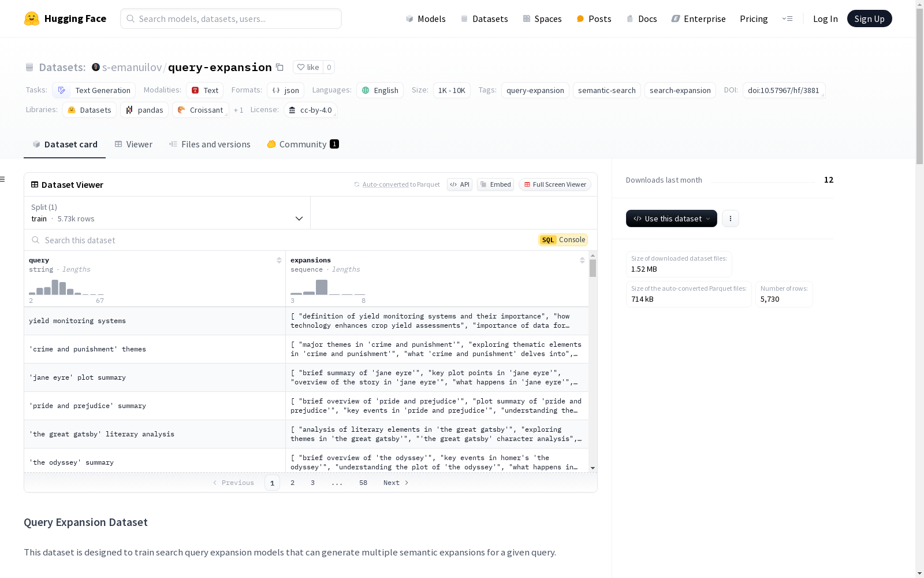Focus the models and datasets search box
924x578 pixels.
231,18
